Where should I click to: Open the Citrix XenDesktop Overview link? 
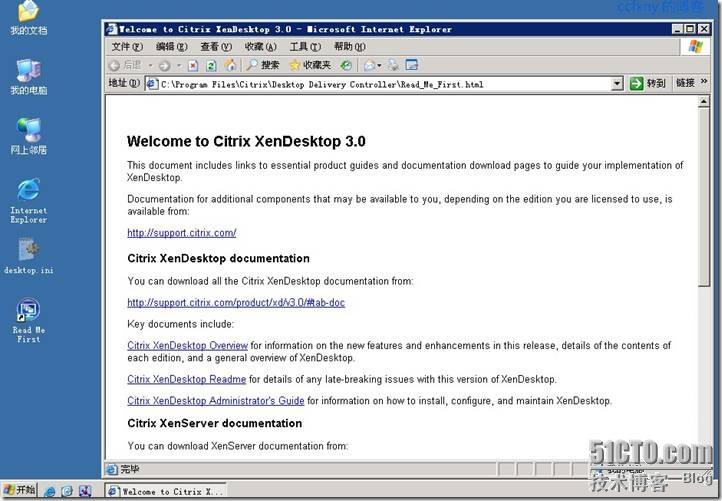[x=187, y=345]
